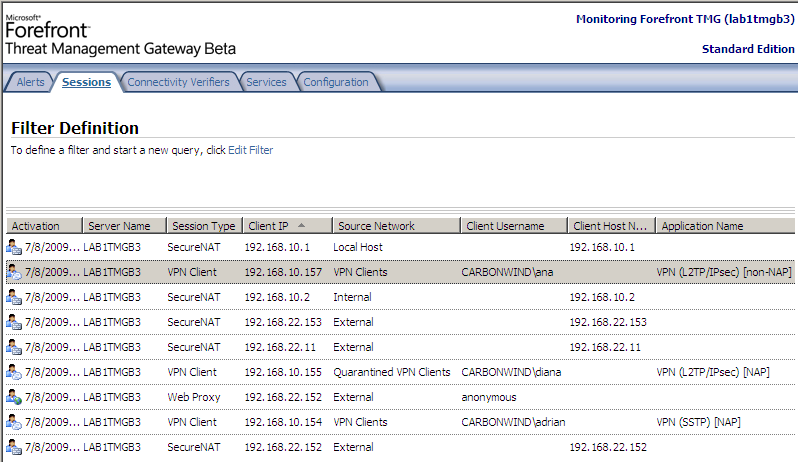Sort by Client IP column header
Image resolution: width=798 pixels, height=462 pixels.
tap(288, 226)
